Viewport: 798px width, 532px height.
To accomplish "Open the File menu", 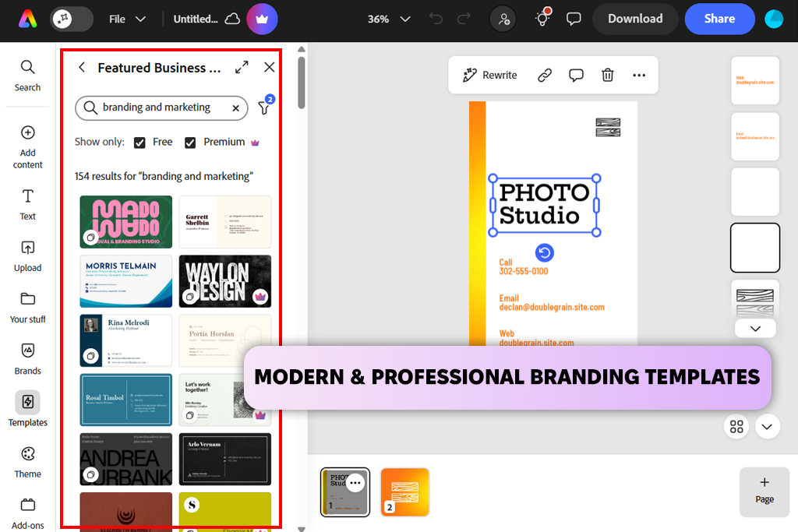I will (127, 19).
